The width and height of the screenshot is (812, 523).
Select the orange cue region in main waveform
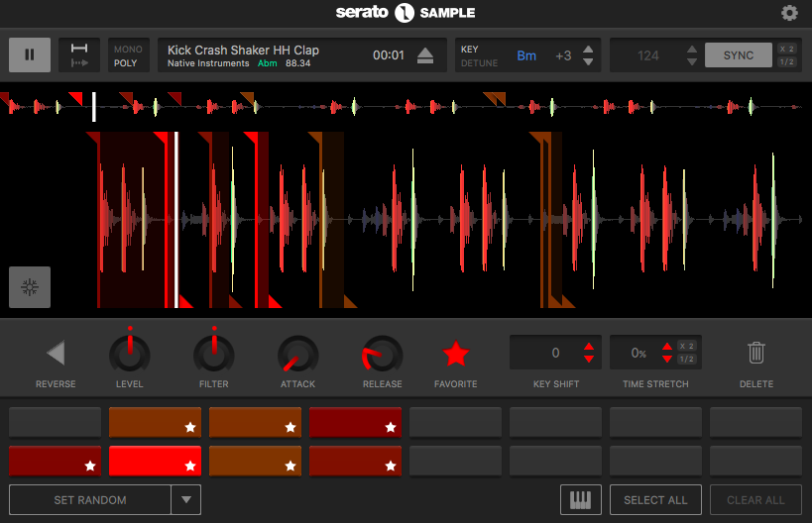click(331, 220)
